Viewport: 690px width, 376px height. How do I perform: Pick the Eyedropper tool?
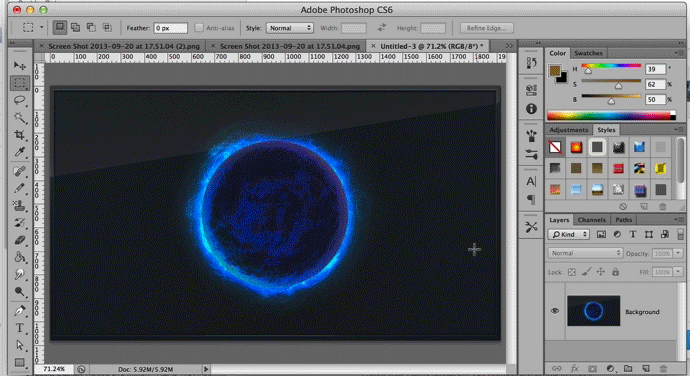19,152
